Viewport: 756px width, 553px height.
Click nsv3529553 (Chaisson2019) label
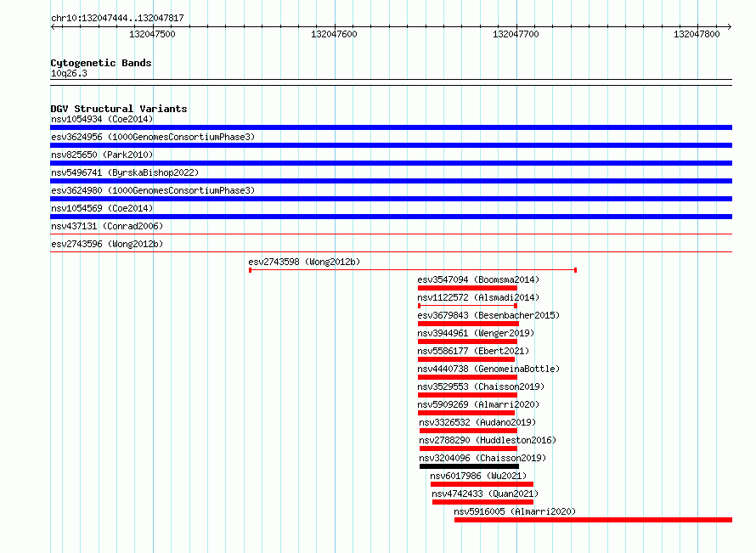point(481,387)
